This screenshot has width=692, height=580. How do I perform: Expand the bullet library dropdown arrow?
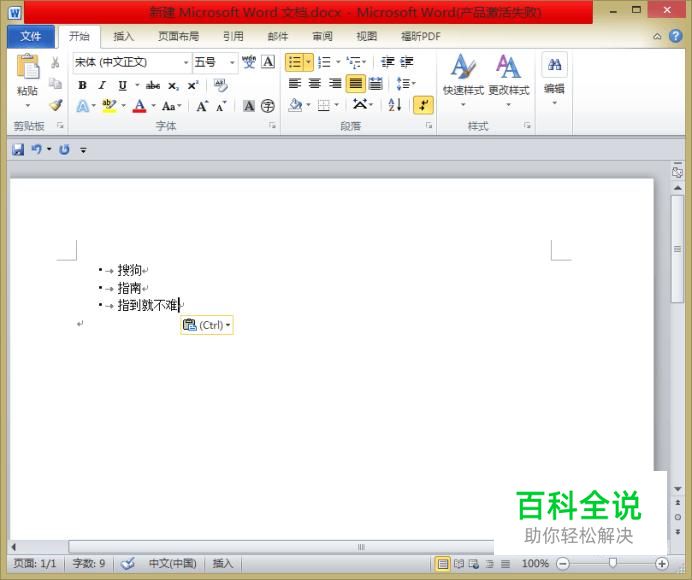coord(308,62)
